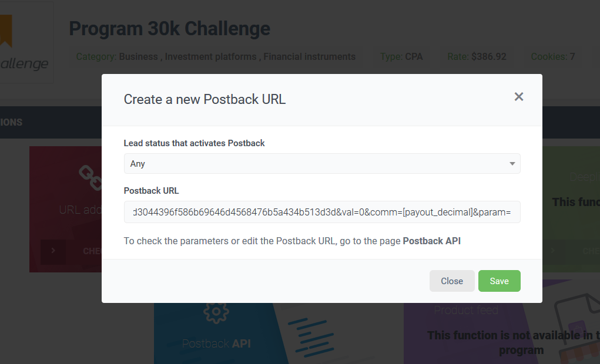Click the bookmark ribbon icon on the program logo
Image resolution: width=600 pixels, height=364 pixels.
(x=6, y=29)
